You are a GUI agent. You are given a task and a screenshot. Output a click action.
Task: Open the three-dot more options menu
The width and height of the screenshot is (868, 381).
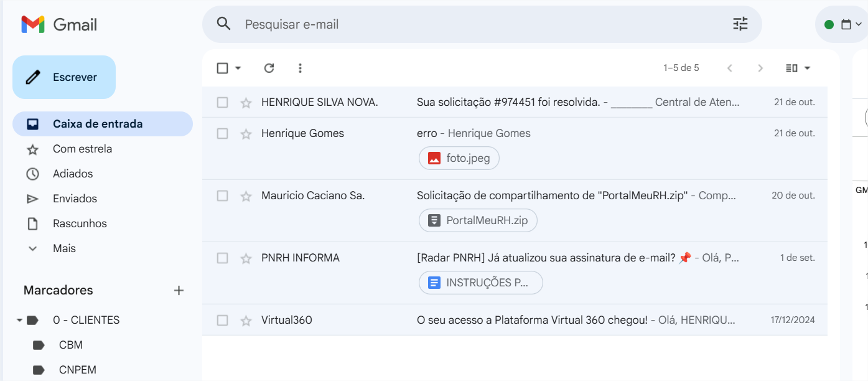pyautogui.click(x=300, y=68)
